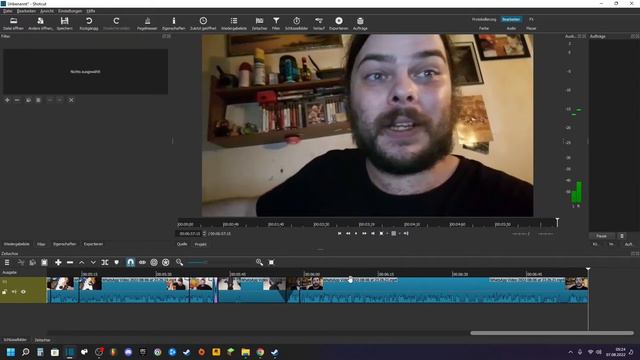Switch to the Projekt player tab
The width and height of the screenshot is (640, 360).
click(x=200, y=244)
